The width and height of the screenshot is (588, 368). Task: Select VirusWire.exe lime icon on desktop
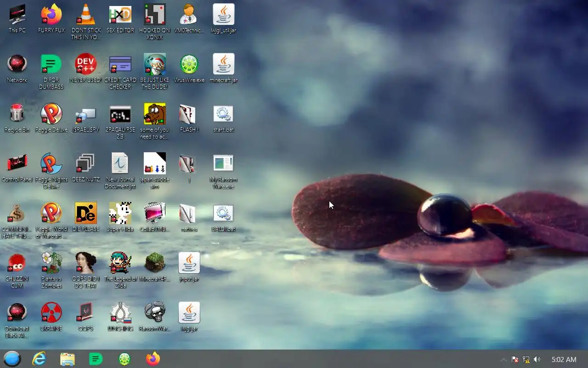189,69
